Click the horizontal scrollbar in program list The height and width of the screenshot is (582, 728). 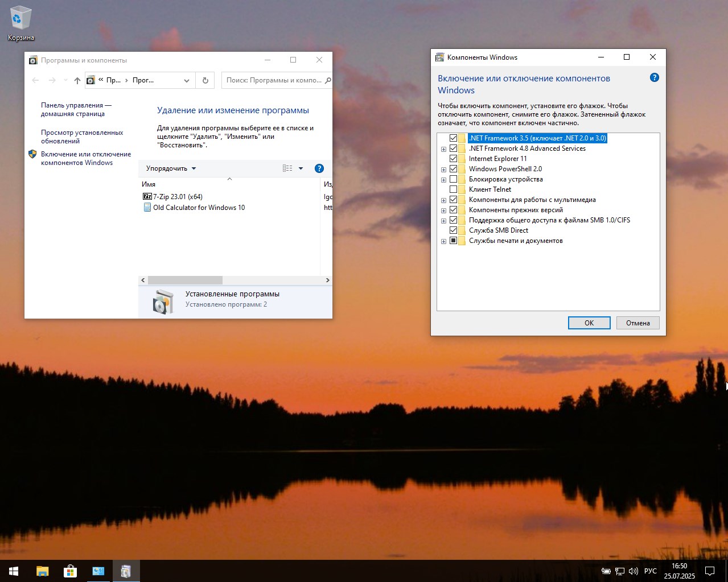185,280
